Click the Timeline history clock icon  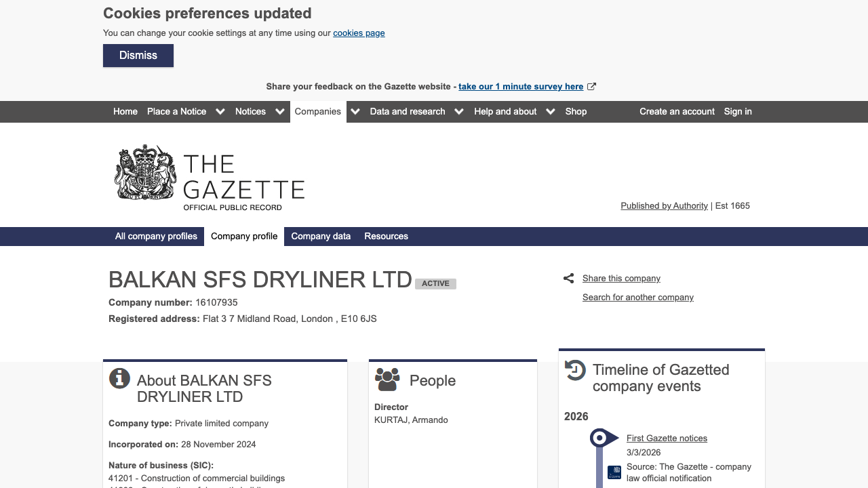click(x=574, y=370)
